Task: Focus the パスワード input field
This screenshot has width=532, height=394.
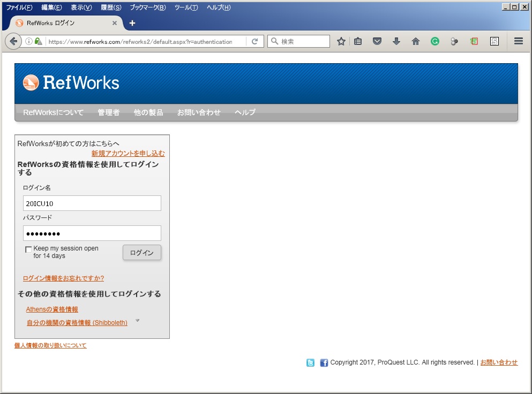Action: [92, 233]
